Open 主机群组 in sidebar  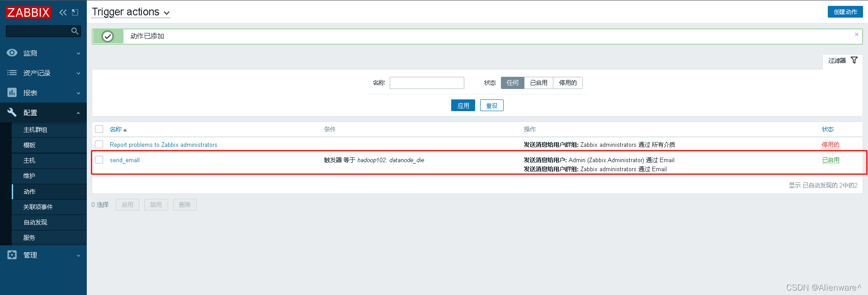35,130
